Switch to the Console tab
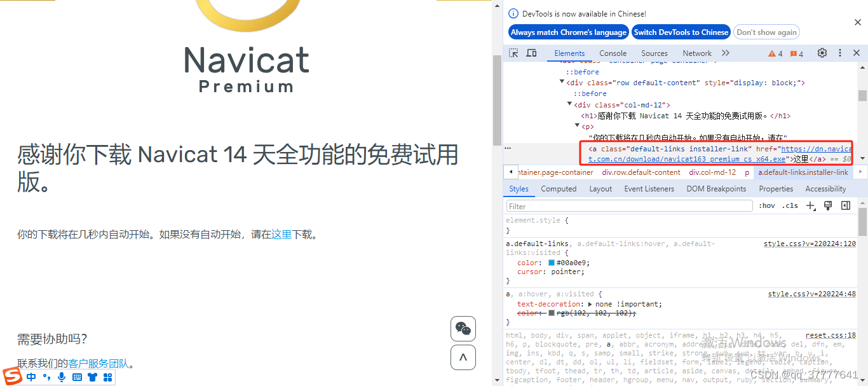 point(613,53)
